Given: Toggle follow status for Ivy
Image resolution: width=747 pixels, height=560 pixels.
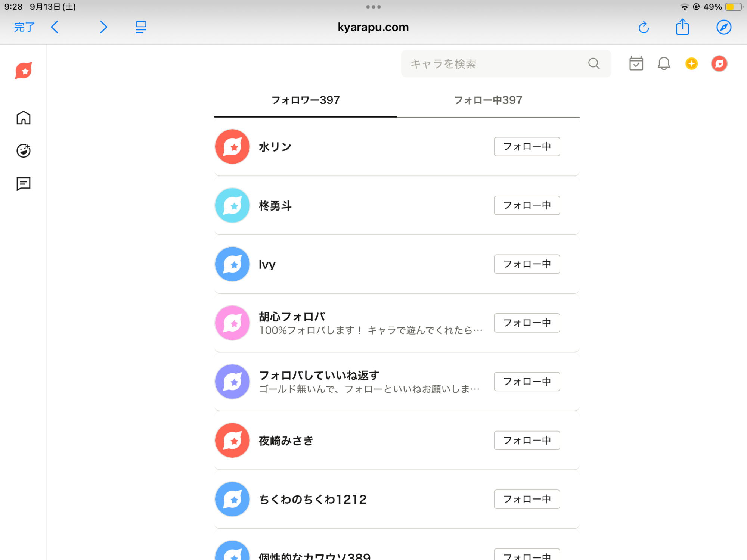Looking at the screenshot, I should pos(527,264).
